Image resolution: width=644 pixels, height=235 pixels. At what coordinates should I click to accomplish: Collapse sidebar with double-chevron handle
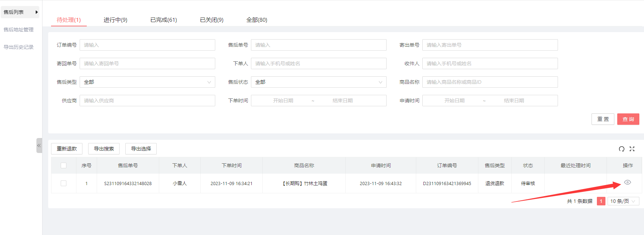pyautogui.click(x=39, y=145)
